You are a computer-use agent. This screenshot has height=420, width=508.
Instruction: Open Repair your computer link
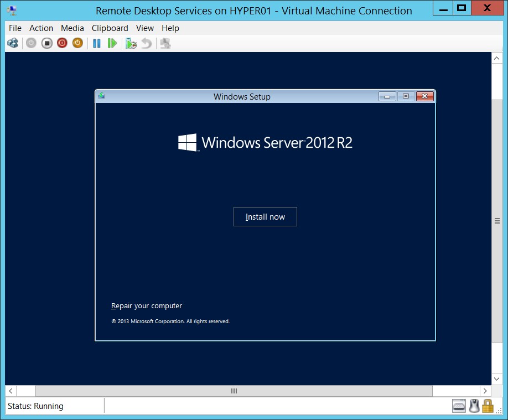[x=147, y=305]
